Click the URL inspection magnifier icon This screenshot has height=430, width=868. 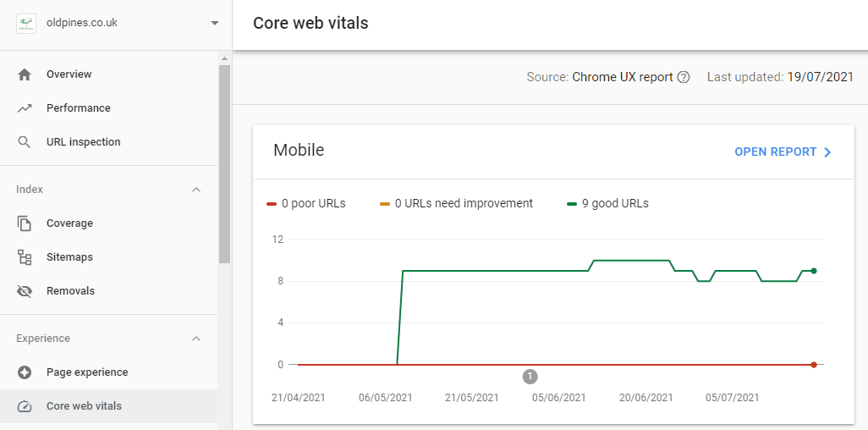tap(25, 142)
